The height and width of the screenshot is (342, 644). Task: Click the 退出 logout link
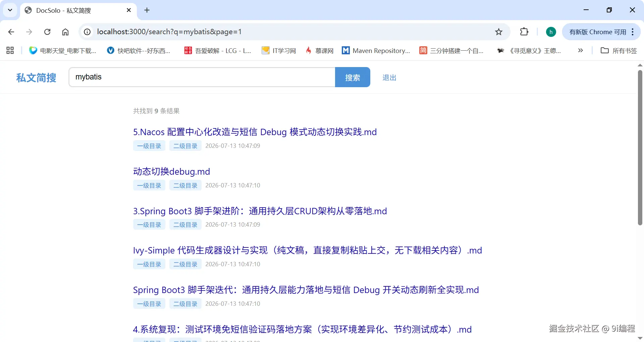pyautogui.click(x=389, y=77)
